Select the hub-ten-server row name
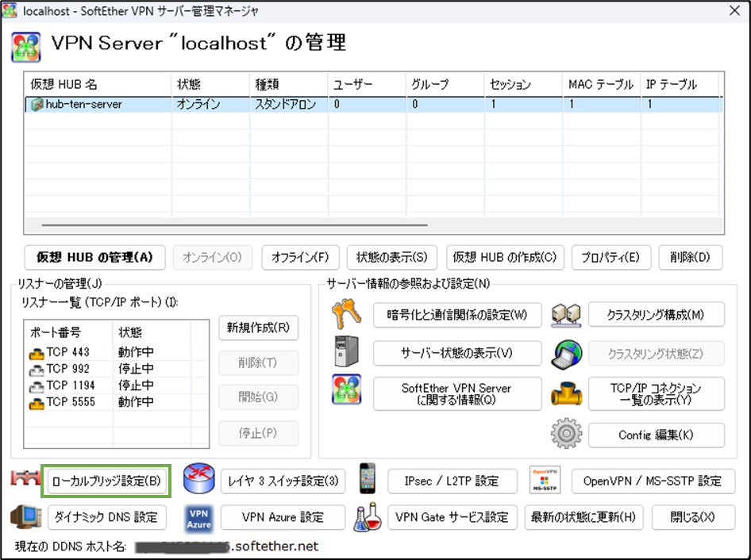751x560 pixels. point(84,105)
